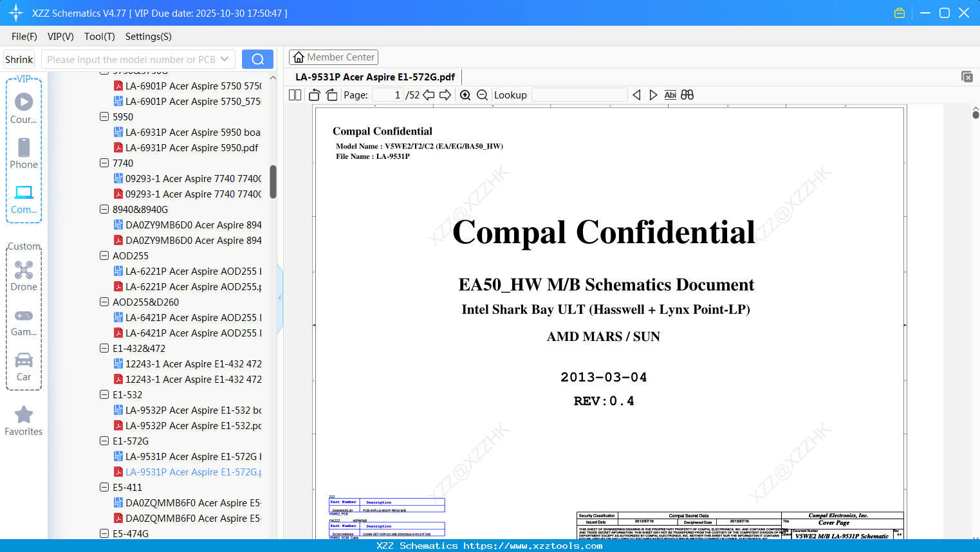
Task: Click the binoculars search icon
Action: tap(687, 95)
